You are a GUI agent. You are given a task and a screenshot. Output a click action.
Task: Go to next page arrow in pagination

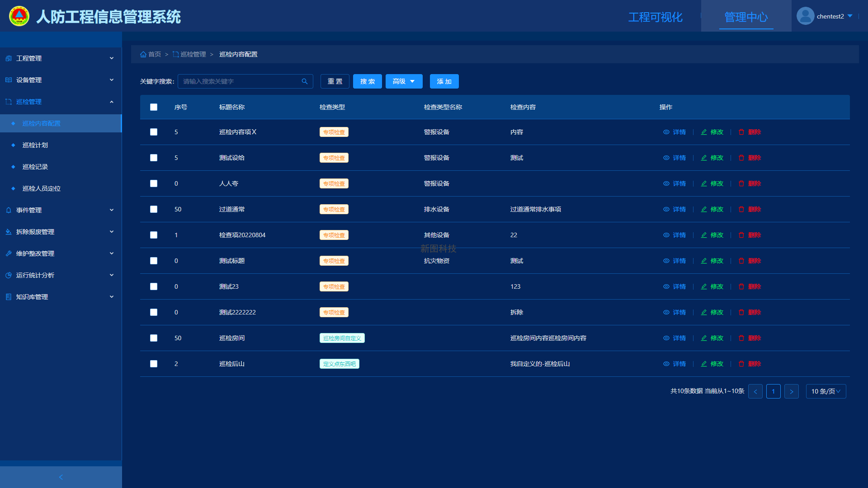(792, 391)
